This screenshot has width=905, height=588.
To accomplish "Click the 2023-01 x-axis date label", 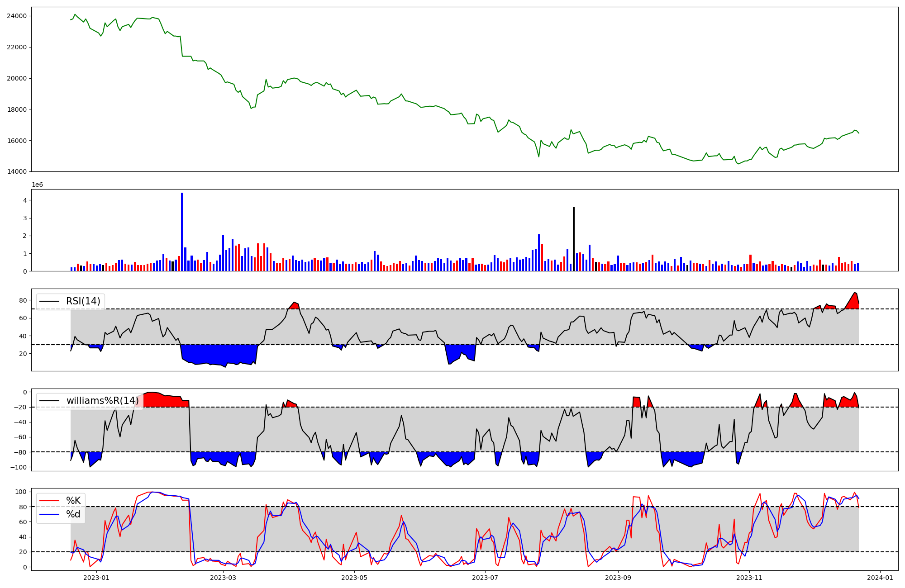I will click(96, 578).
